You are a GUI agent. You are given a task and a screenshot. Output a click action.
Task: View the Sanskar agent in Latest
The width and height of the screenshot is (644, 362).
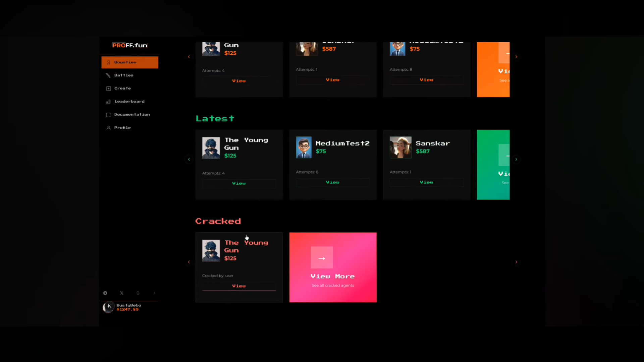[x=426, y=182]
